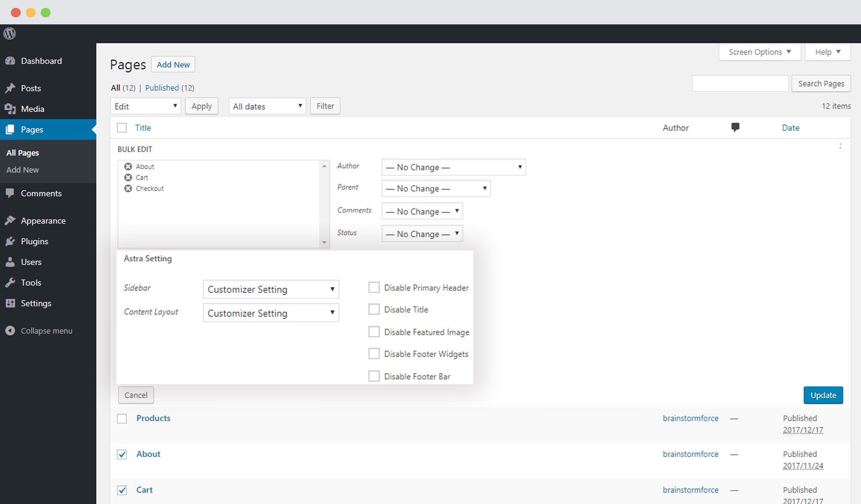The height and width of the screenshot is (504, 861).
Task: Click the Search Pages input field
Action: coord(739,83)
